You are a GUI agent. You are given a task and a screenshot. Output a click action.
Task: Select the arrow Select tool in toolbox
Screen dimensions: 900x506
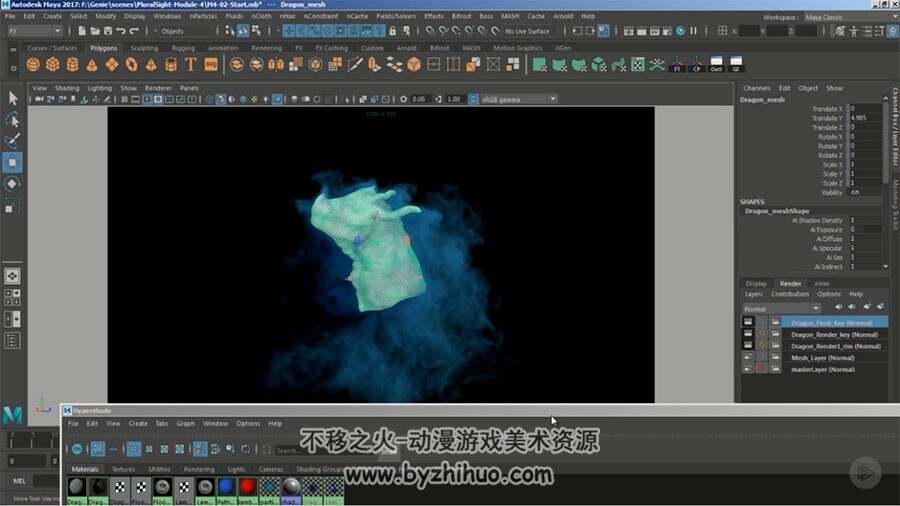13,98
